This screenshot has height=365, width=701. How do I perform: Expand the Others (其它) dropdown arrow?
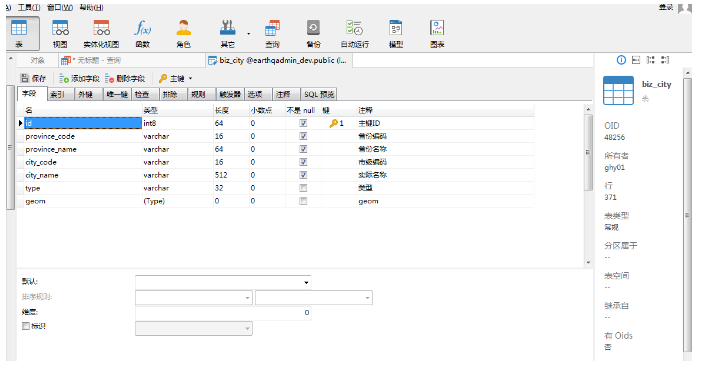pyautogui.click(x=249, y=33)
